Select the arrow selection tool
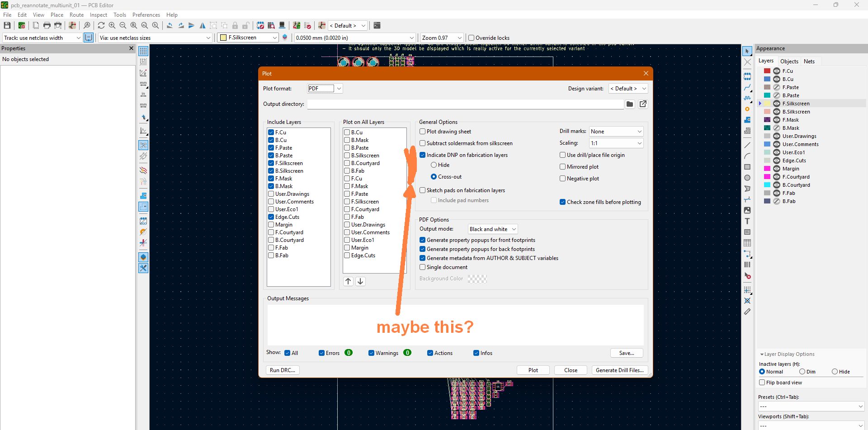868x430 pixels. (x=747, y=51)
